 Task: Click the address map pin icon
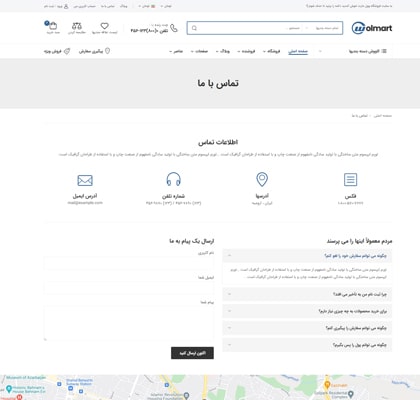click(262, 179)
